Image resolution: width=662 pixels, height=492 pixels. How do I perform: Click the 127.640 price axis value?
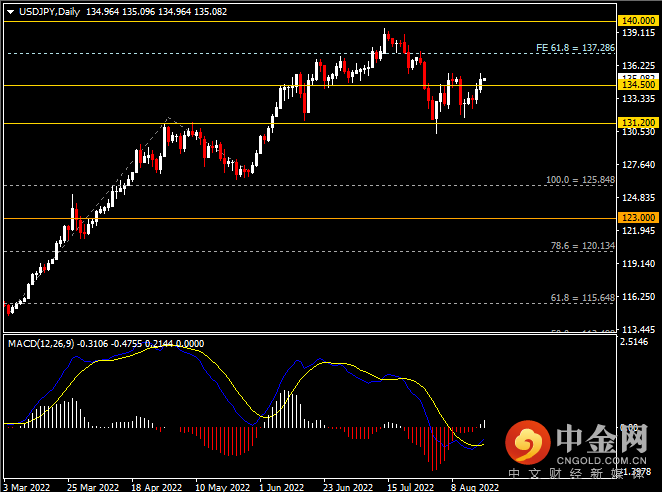[x=638, y=164]
